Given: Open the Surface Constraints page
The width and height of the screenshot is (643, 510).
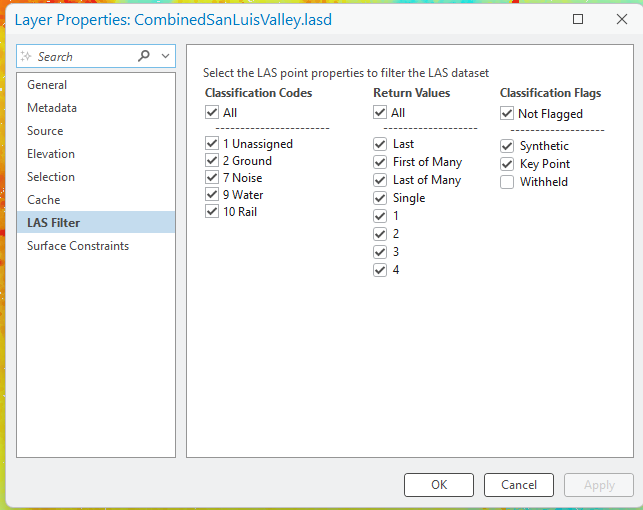Looking at the screenshot, I should coord(78,246).
